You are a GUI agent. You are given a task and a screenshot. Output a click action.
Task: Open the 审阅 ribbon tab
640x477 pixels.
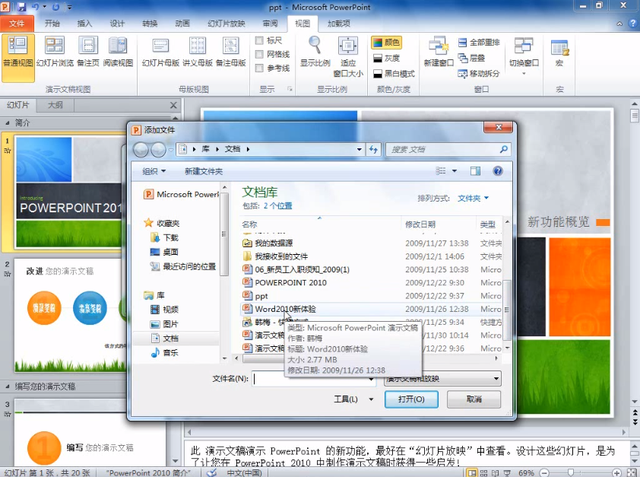[270, 22]
